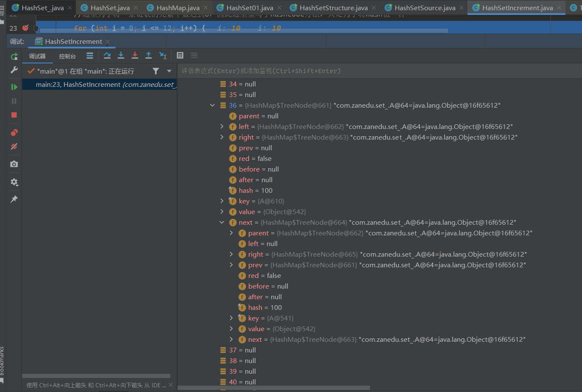Expand key {A@610} node

[x=222, y=201]
